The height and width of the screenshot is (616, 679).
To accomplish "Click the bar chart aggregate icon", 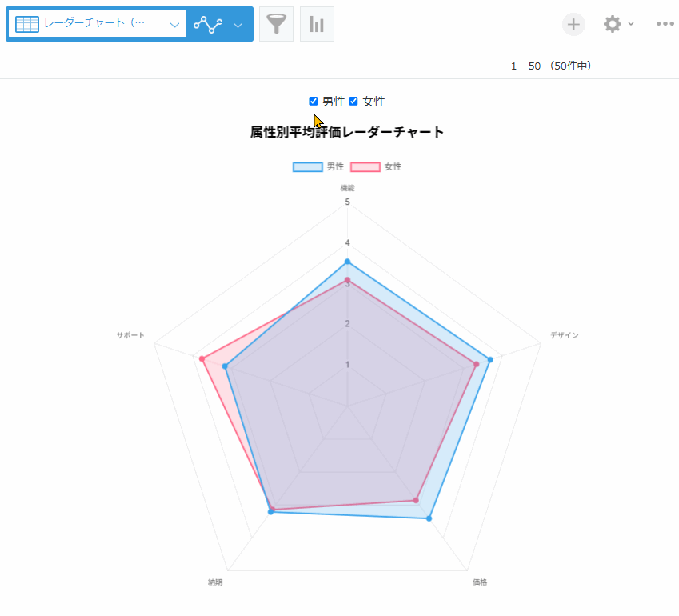I will (317, 24).
